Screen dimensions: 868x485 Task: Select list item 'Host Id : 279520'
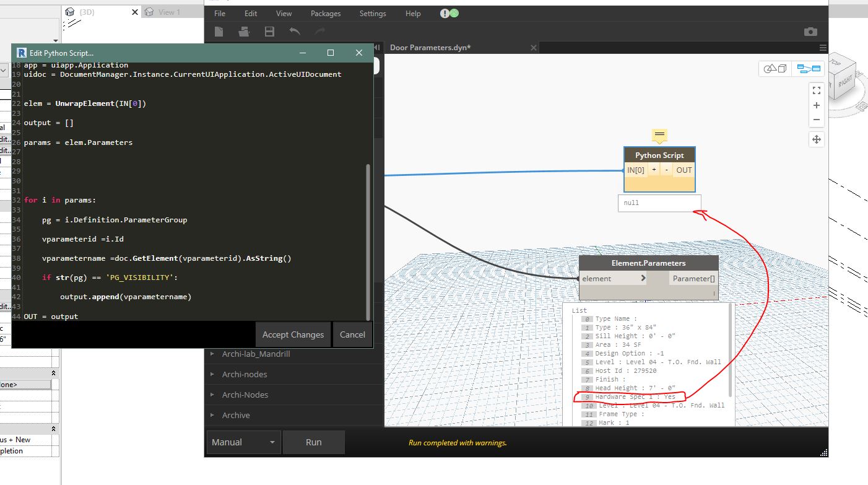(625, 371)
